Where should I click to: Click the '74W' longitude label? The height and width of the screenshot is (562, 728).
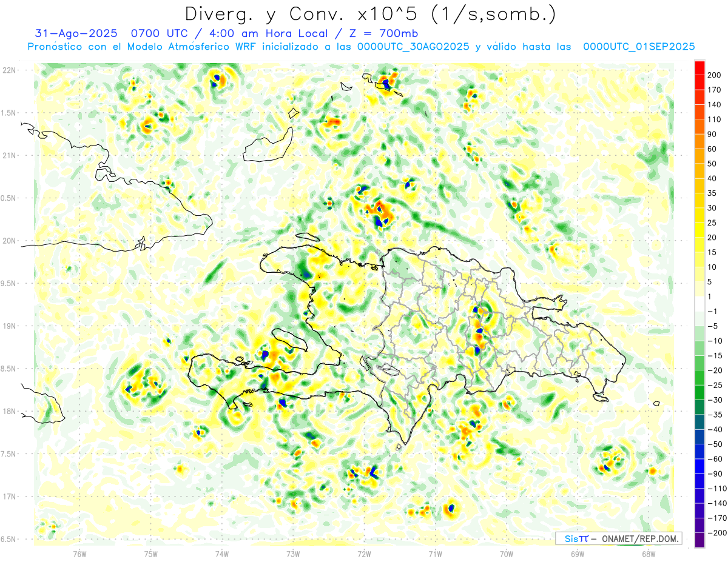click(x=222, y=554)
